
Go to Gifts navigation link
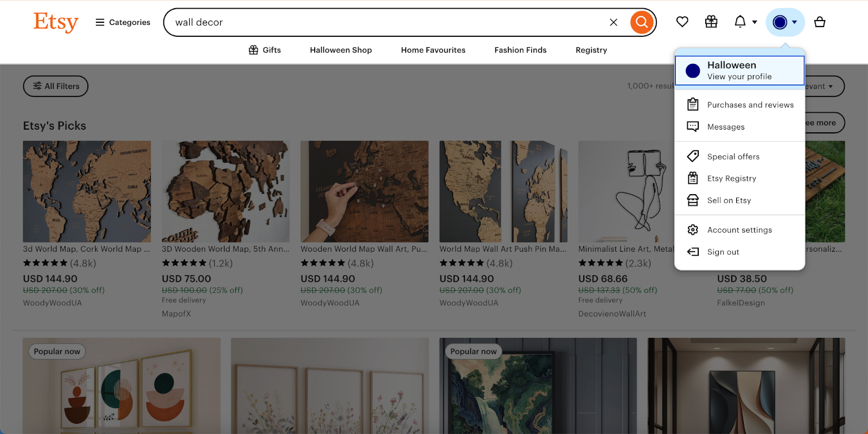265,50
